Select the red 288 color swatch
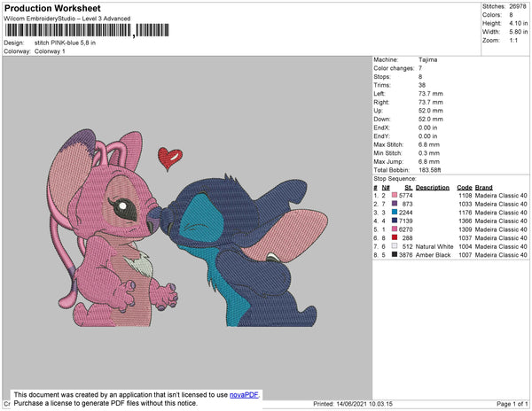This screenshot has height=411, width=532. [395, 237]
